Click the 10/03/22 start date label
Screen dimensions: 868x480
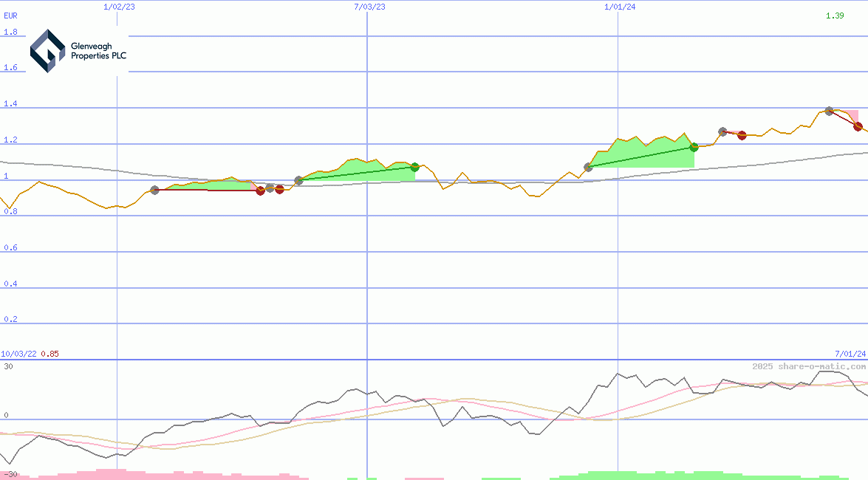(x=18, y=354)
